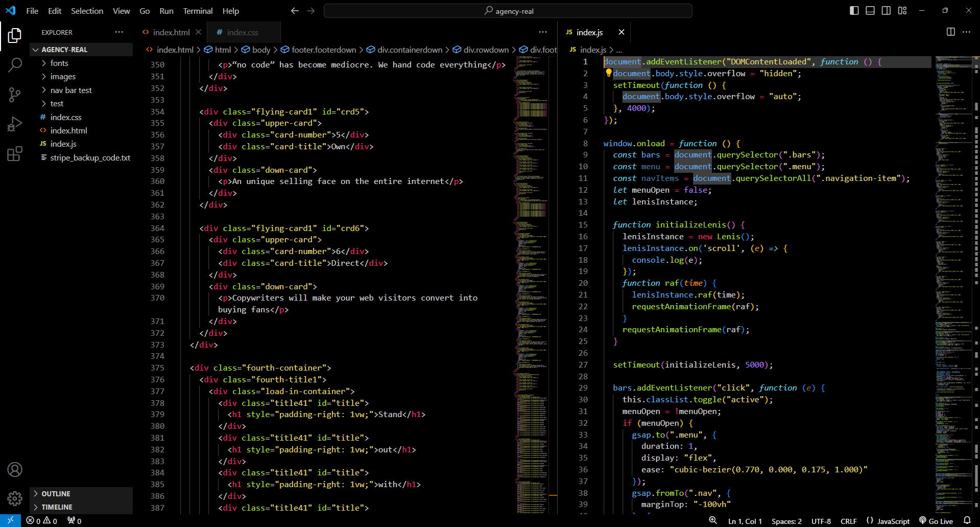The height and width of the screenshot is (527, 980).
Task: Open the File menu
Action: click(32, 11)
